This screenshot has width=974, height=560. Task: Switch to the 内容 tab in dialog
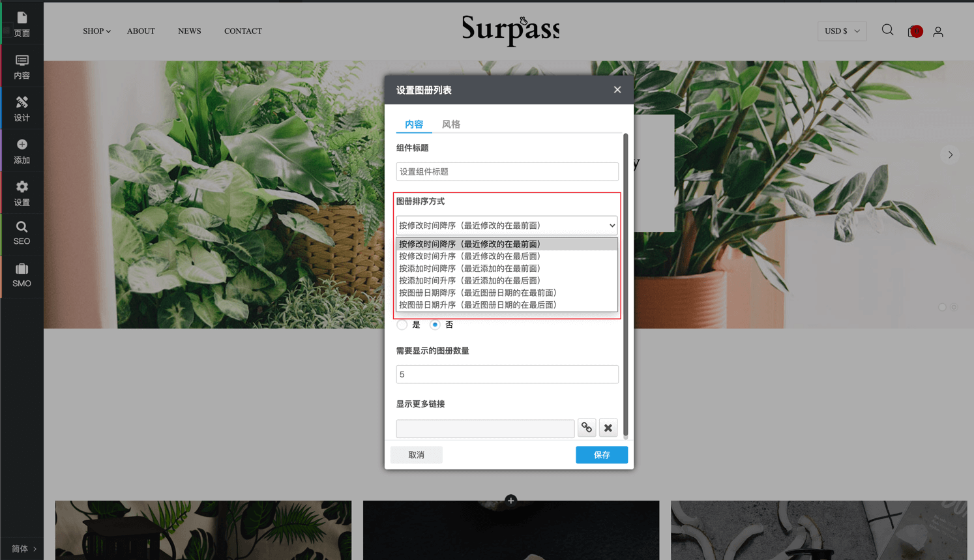(x=413, y=125)
